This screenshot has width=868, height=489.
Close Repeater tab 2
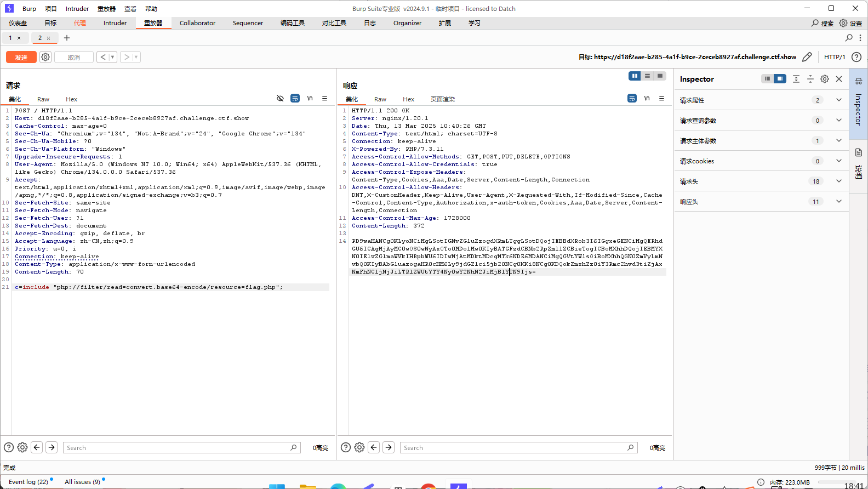point(48,38)
